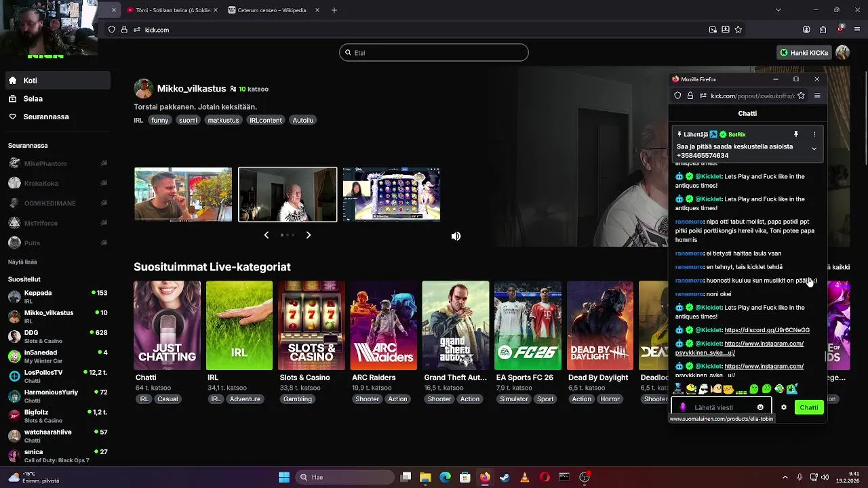Open KrokaKoka in the followed channels
Image resolution: width=868 pixels, height=488 pixels.
(x=58, y=184)
